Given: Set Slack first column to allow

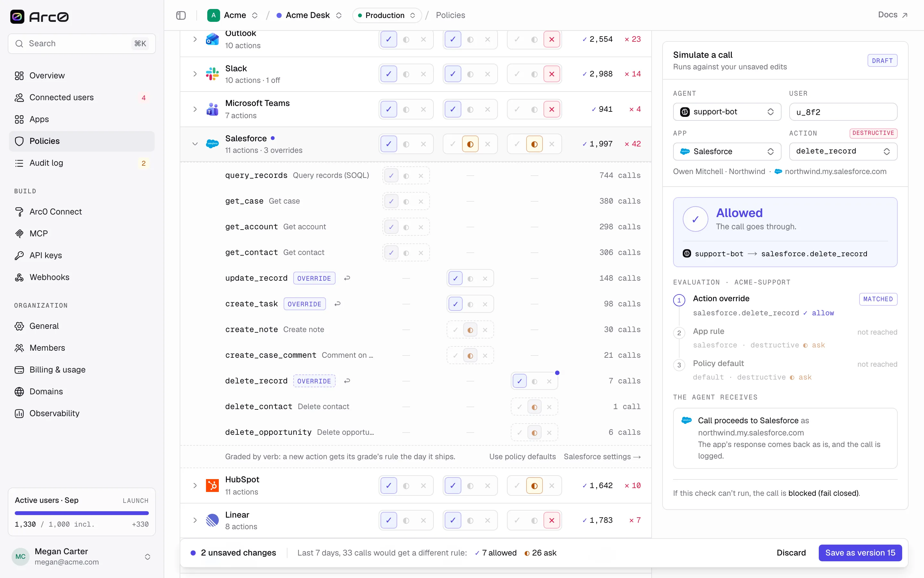Looking at the screenshot, I should 389,74.
